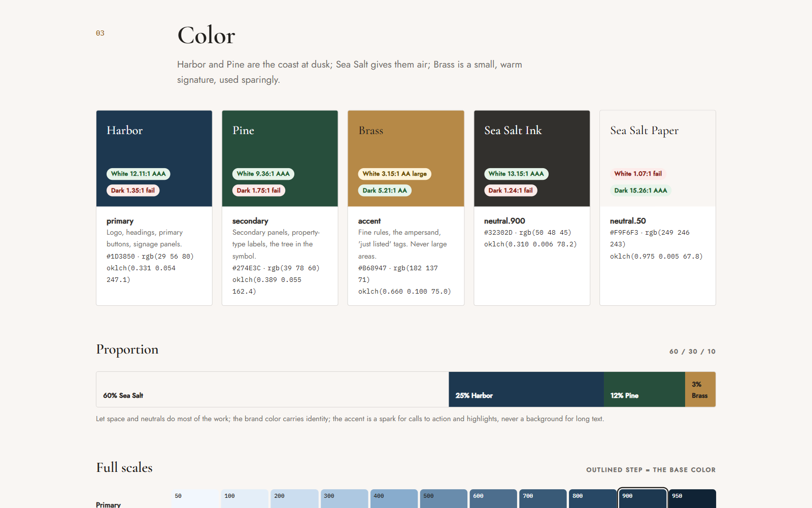The width and height of the screenshot is (812, 508).
Task: Click the section number 03
Action: tap(100, 33)
